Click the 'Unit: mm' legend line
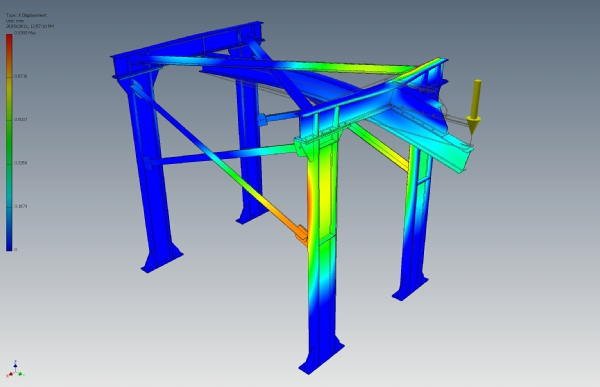Screen dimensions: 600x387 15,21
